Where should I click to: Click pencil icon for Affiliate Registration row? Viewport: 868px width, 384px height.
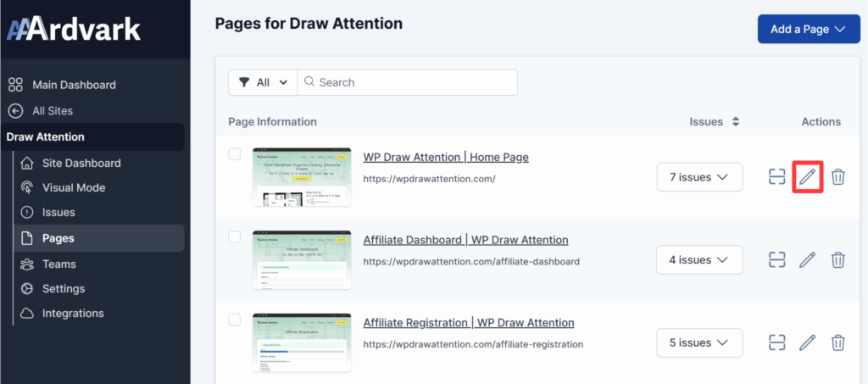(808, 342)
